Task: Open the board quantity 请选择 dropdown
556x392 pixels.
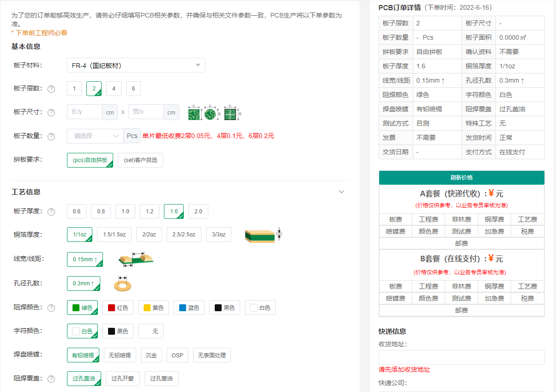Action: pyautogui.click(x=95, y=136)
